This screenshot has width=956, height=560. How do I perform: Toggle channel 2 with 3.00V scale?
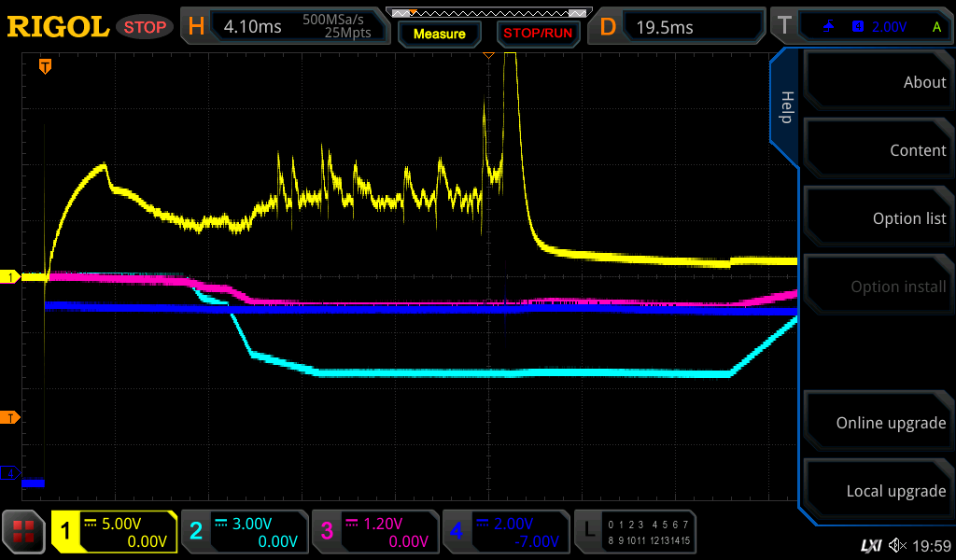pos(245,532)
